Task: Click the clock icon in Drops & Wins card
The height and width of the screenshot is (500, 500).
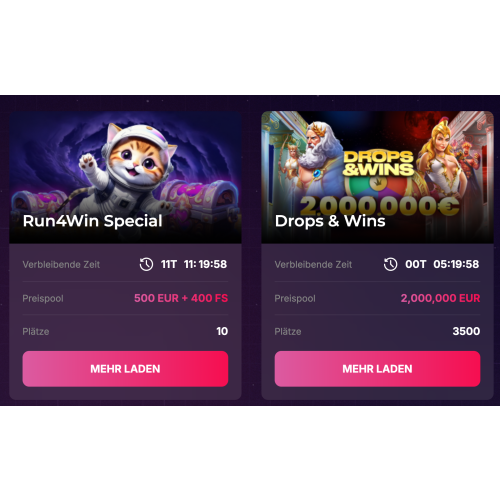Action: tap(390, 264)
